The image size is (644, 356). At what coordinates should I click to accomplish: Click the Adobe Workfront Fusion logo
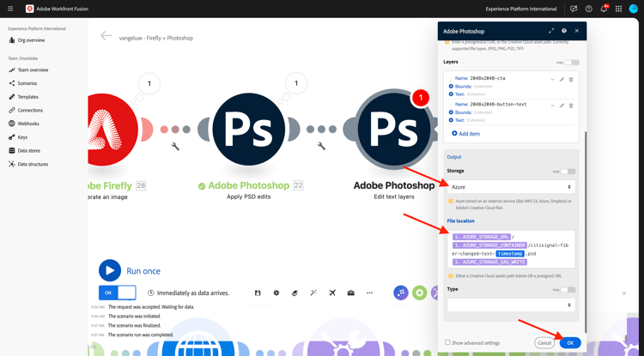pos(29,9)
